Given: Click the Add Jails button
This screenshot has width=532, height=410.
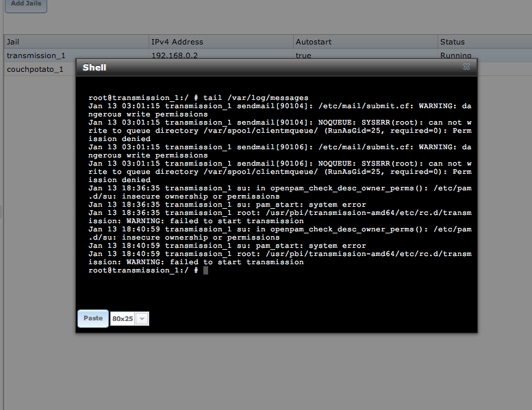Looking at the screenshot, I should (26, 4).
